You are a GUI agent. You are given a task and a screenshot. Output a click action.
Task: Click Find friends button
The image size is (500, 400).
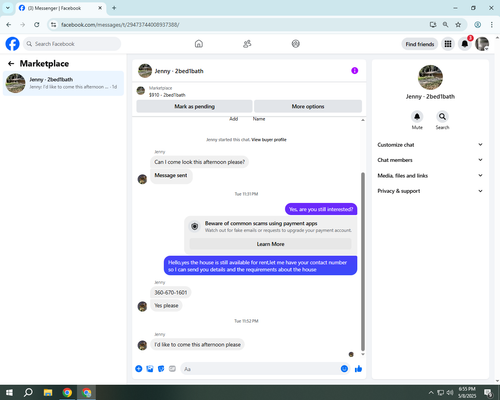coord(420,44)
